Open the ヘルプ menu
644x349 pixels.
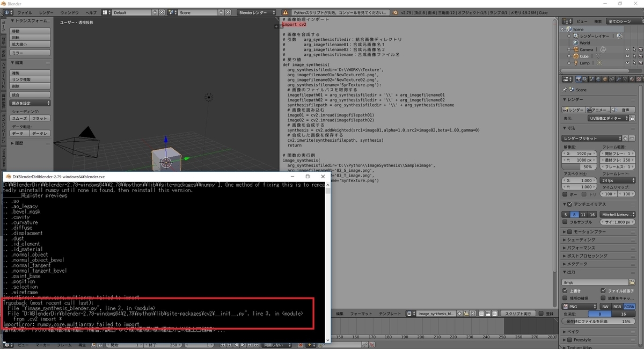pyautogui.click(x=92, y=12)
